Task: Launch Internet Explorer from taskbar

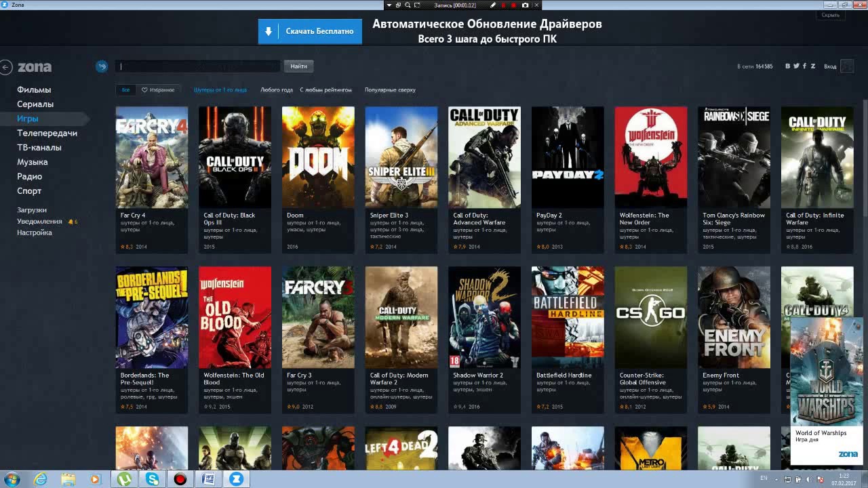Action: (x=41, y=479)
